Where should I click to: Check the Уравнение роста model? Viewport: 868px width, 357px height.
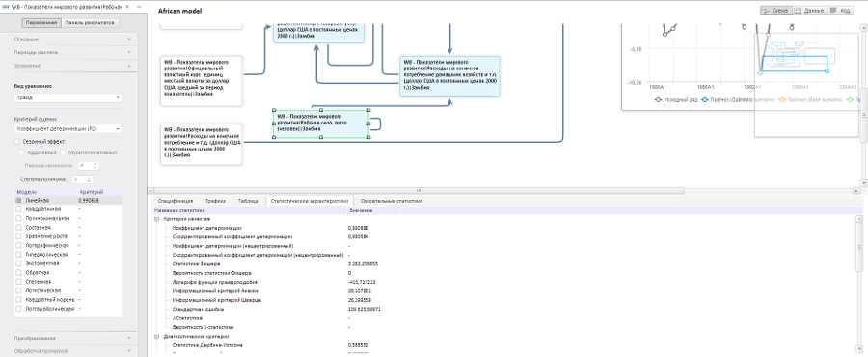pos(19,236)
